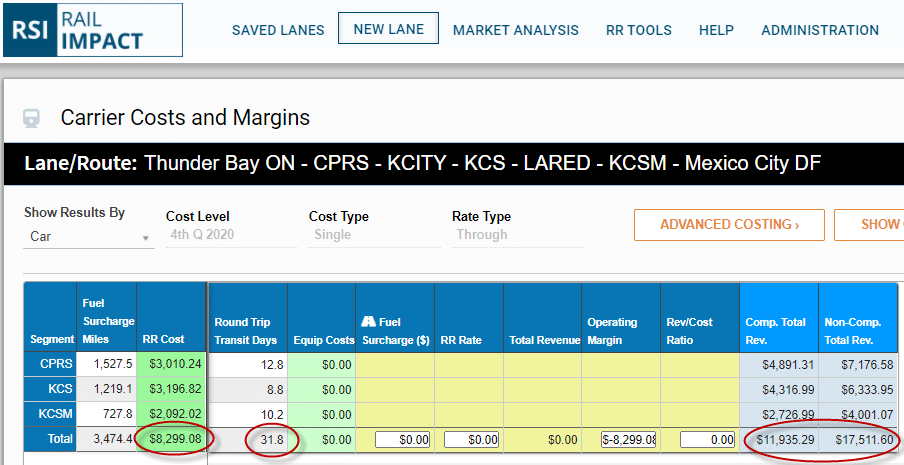
Task: Open the Rate Type Through field
Action: coord(516,235)
